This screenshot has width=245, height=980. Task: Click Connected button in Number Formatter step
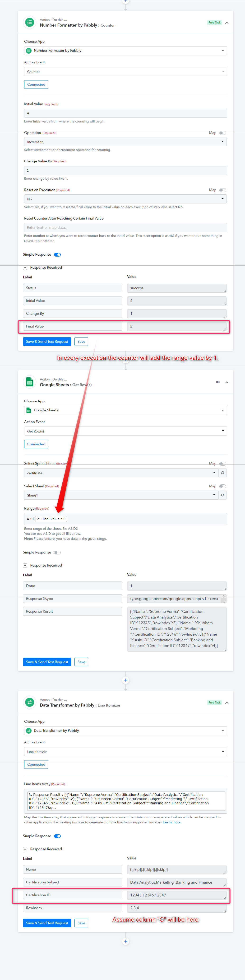click(x=36, y=84)
